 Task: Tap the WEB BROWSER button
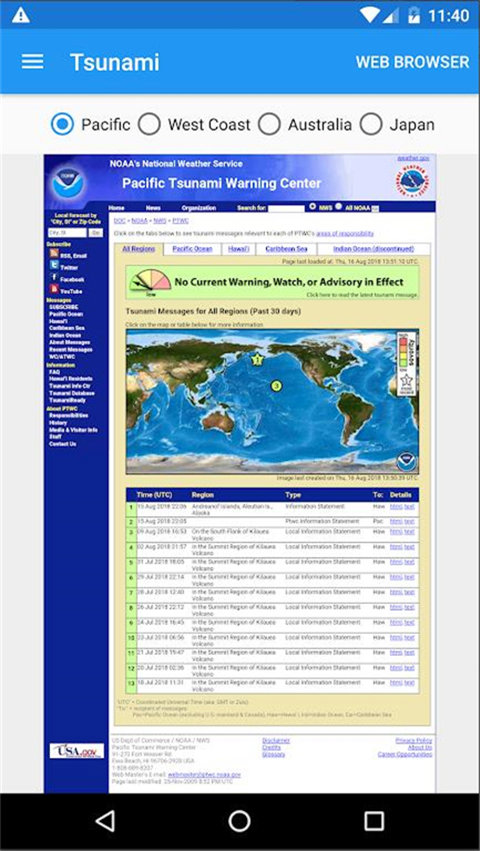[412, 62]
